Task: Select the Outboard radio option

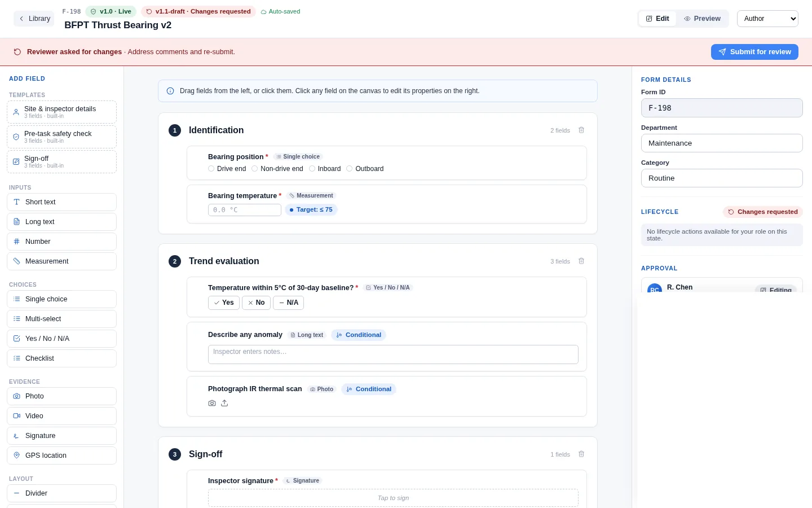Action: [x=350, y=169]
